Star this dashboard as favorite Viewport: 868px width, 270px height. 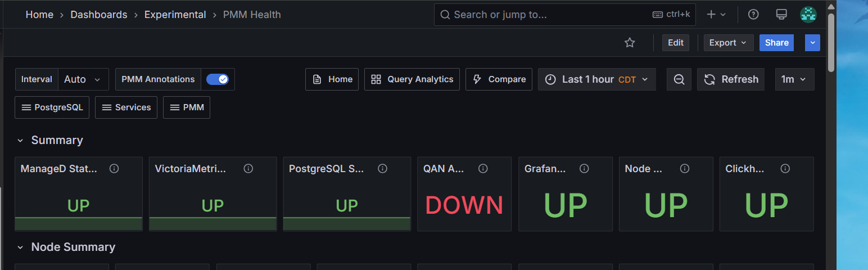click(x=630, y=43)
